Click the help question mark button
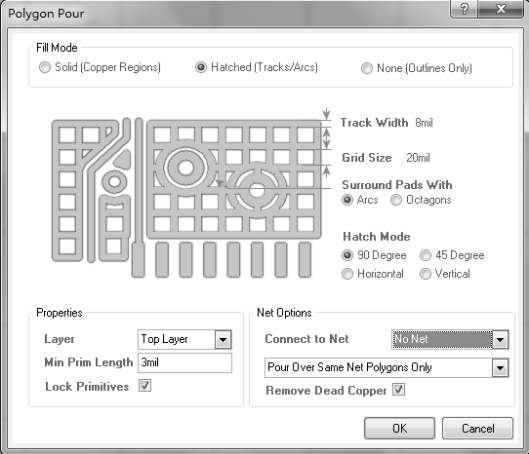529x454 pixels. 464,9
